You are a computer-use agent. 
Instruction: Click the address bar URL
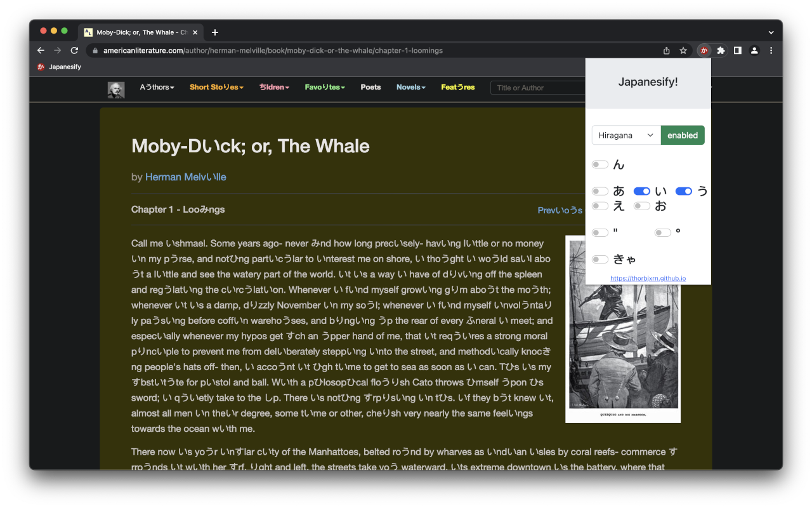click(x=273, y=51)
